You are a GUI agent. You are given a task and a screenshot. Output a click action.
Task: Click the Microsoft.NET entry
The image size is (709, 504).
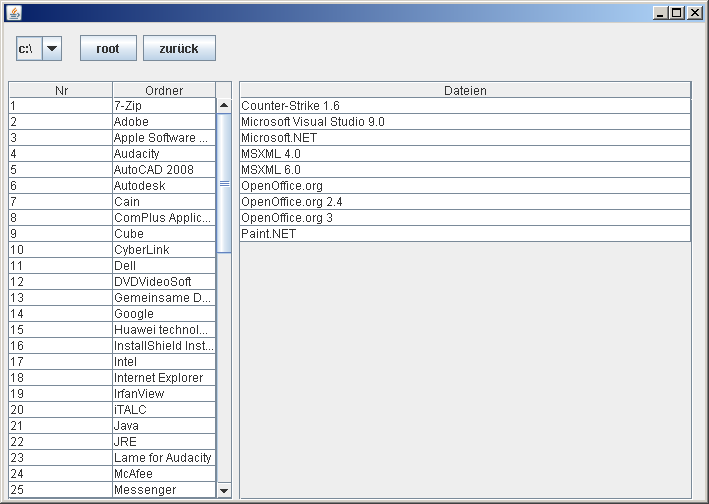465,138
